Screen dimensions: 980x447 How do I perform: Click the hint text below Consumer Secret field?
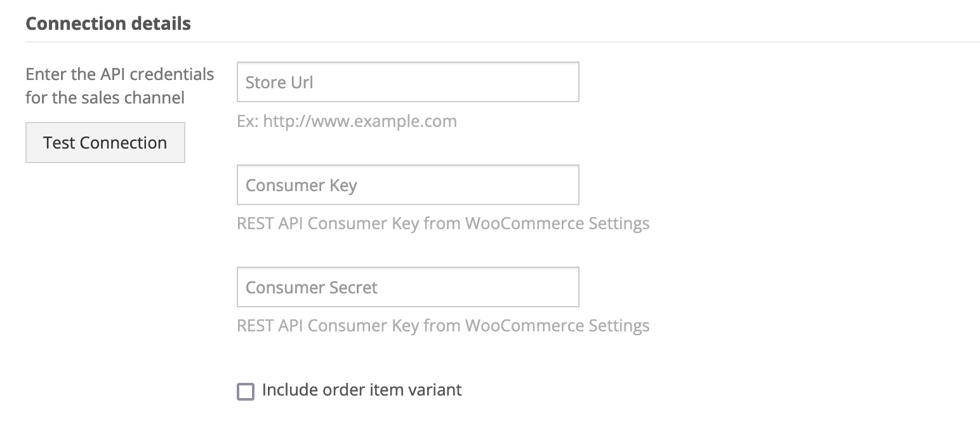443,326
